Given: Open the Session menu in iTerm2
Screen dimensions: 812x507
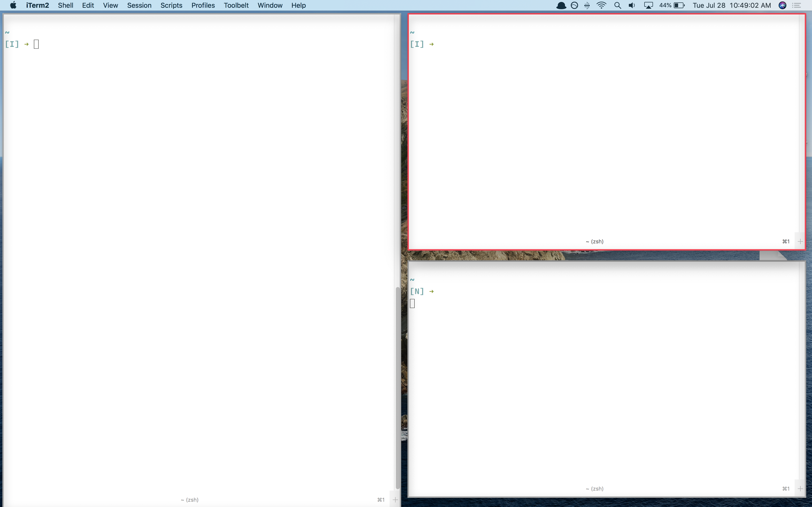Looking at the screenshot, I should pyautogui.click(x=139, y=6).
